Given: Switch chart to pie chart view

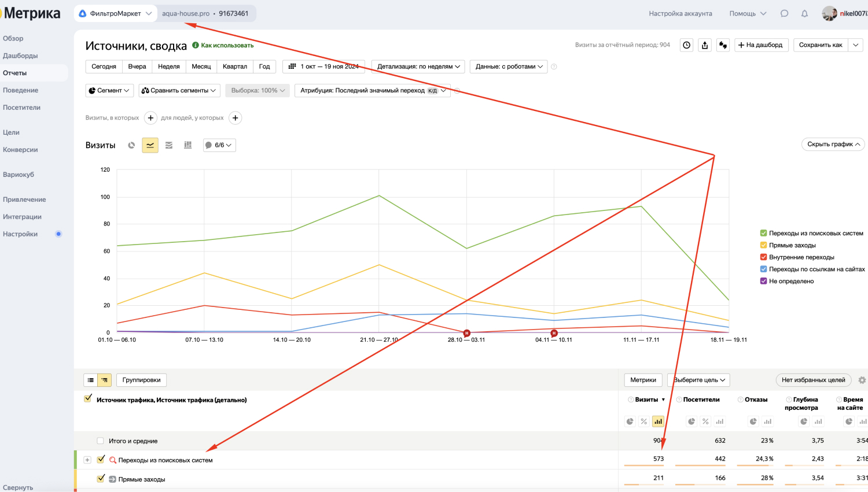Looking at the screenshot, I should pyautogui.click(x=131, y=145).
